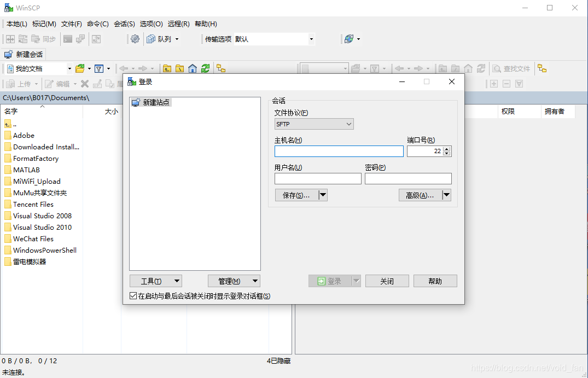Viewport: 588px width, 378px height.
Task: Click the 编辑 edit toolbar icon
Action: click(49, 84)
